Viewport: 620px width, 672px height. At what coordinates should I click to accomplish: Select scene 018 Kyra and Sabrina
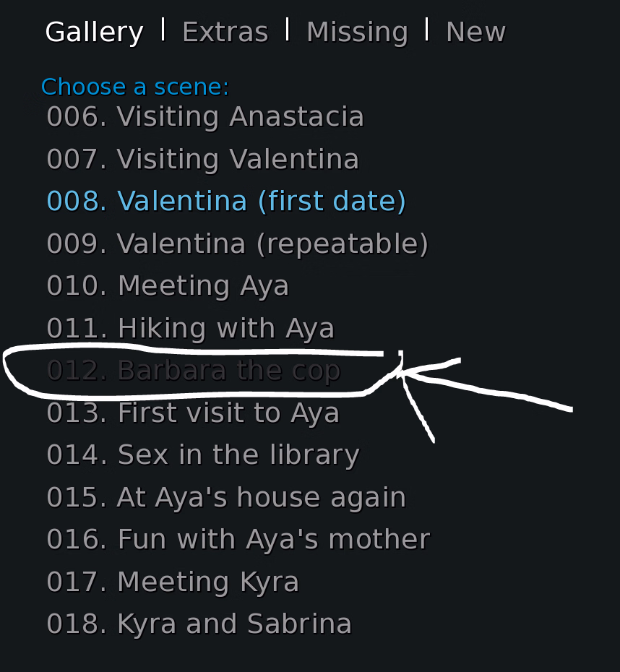click(199, 624)
